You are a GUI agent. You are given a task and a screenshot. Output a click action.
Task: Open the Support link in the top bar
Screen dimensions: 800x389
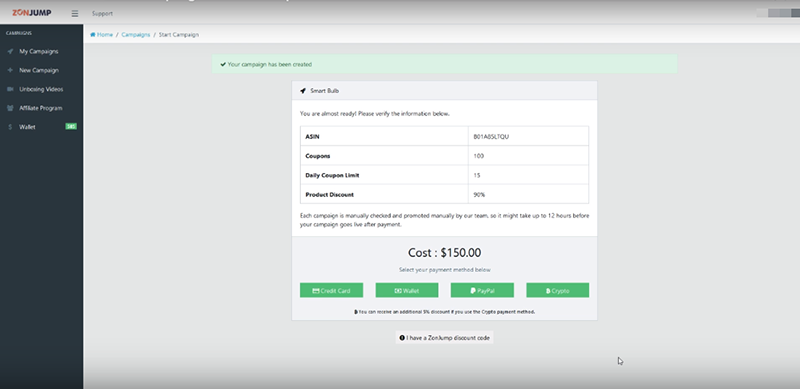103,14
